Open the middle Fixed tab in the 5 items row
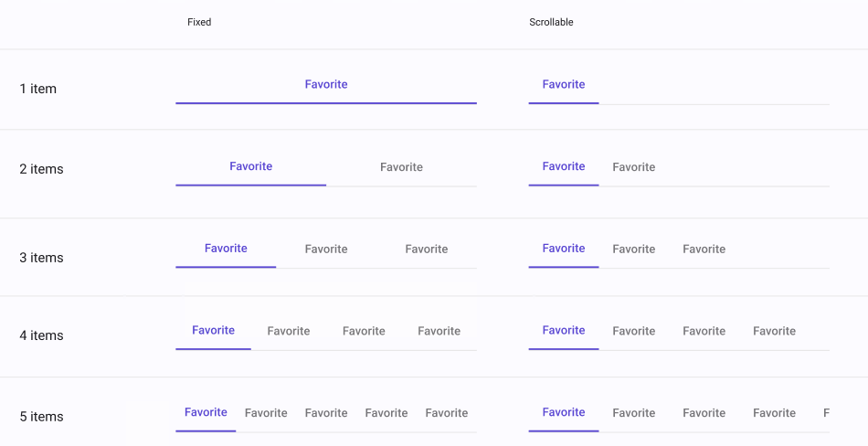The height and width of the screenshot is (446, 868). click(326, 413)
